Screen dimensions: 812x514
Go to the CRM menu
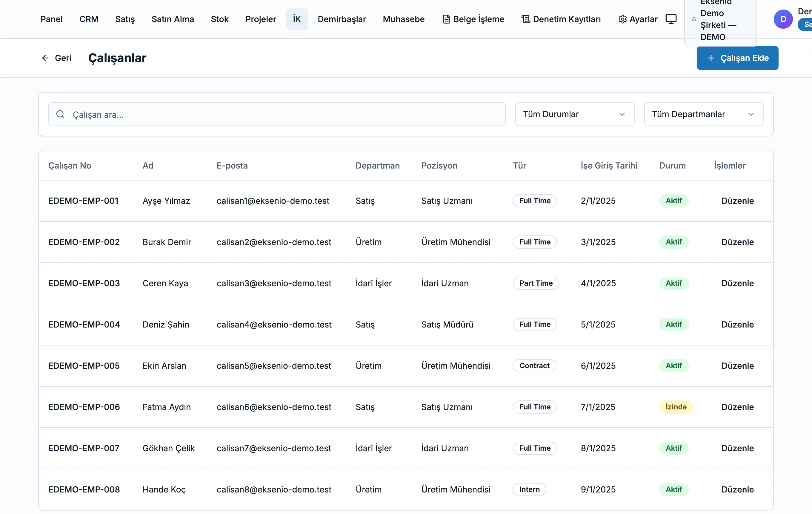[89, 19]
